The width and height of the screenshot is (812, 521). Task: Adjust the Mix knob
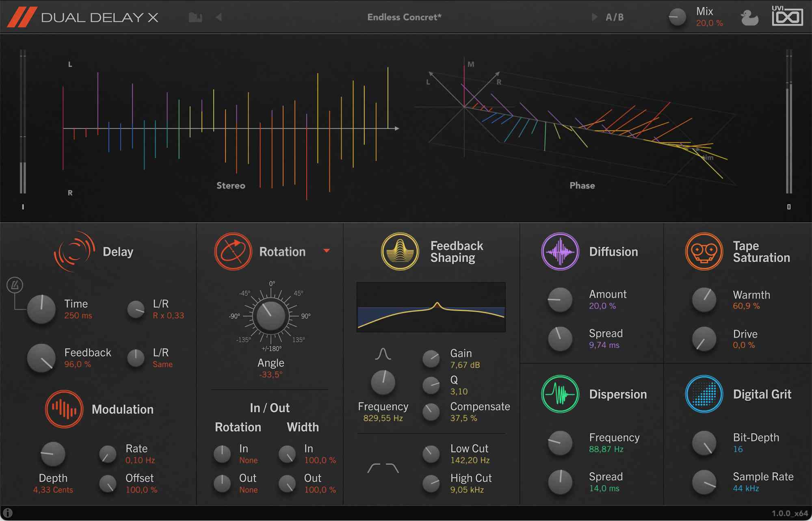(x=677, y=17)
